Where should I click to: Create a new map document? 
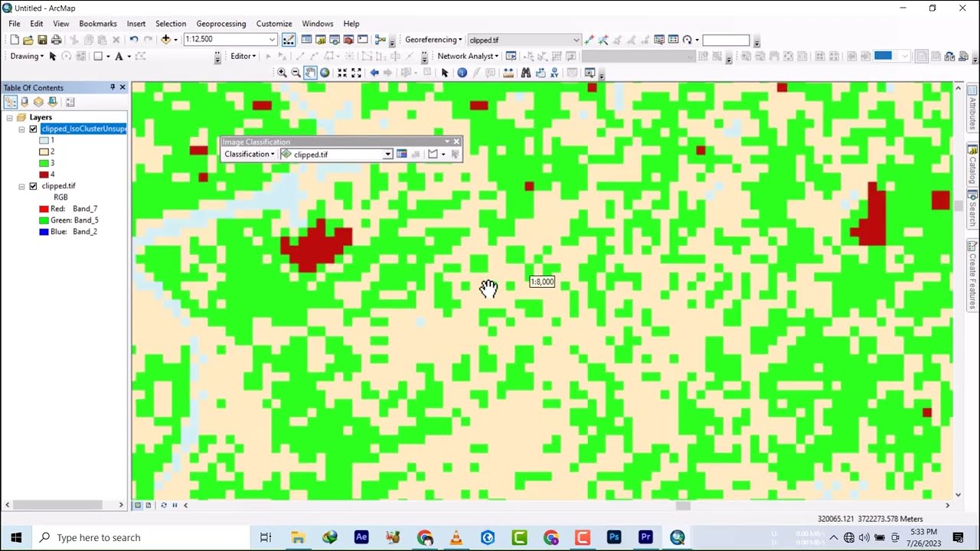(15, 40)
